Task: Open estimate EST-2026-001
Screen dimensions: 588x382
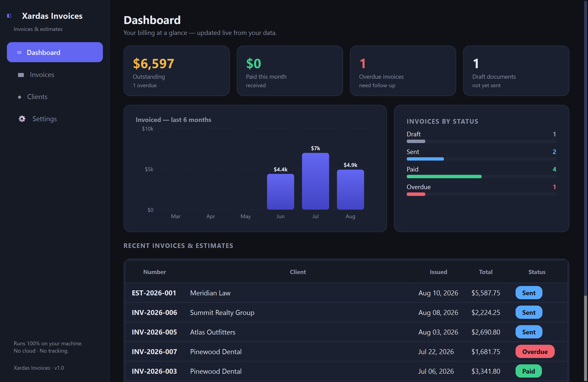Action: pos(154,293)
